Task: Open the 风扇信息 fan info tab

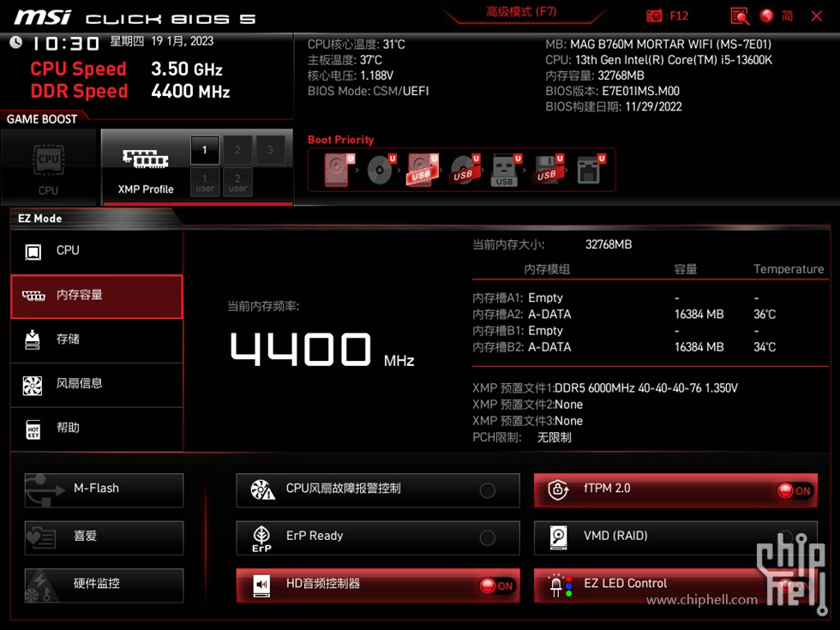Action: [97, 385]
